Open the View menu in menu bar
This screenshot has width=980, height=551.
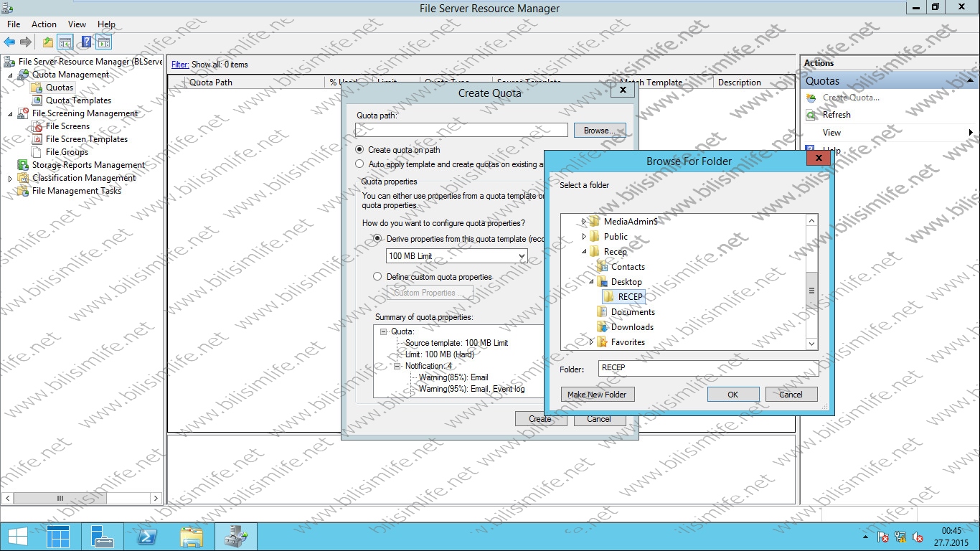(77, 24)
